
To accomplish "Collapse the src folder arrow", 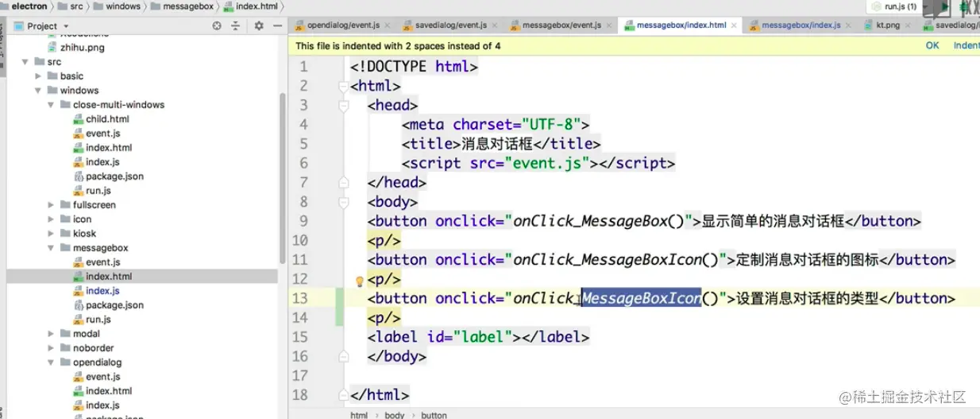I will (x=26, y=62).
